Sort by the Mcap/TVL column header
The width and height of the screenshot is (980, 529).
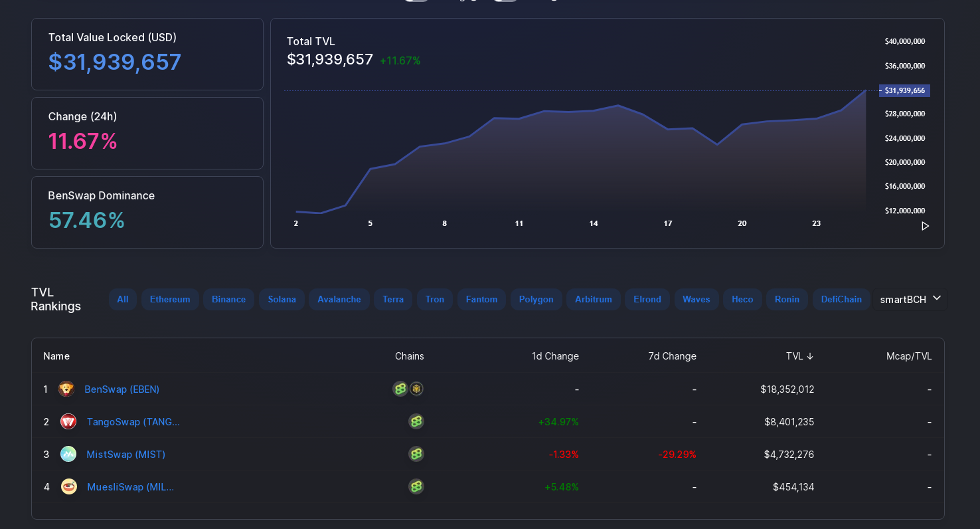click(x=909, y=356)
